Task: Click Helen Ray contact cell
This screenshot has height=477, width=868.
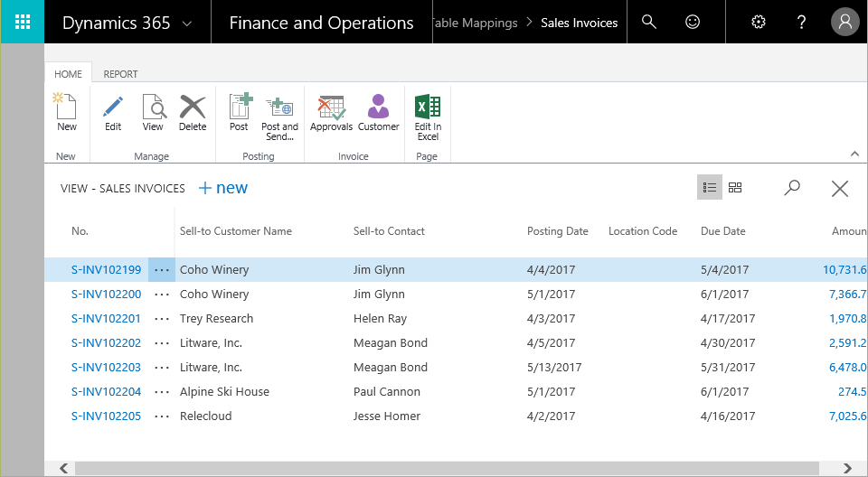Action: [380, 319]
